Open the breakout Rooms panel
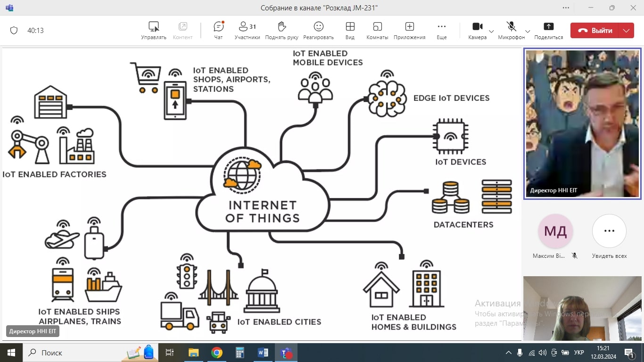The height and width of the screenshot is (362, 644). click(377, 31)
